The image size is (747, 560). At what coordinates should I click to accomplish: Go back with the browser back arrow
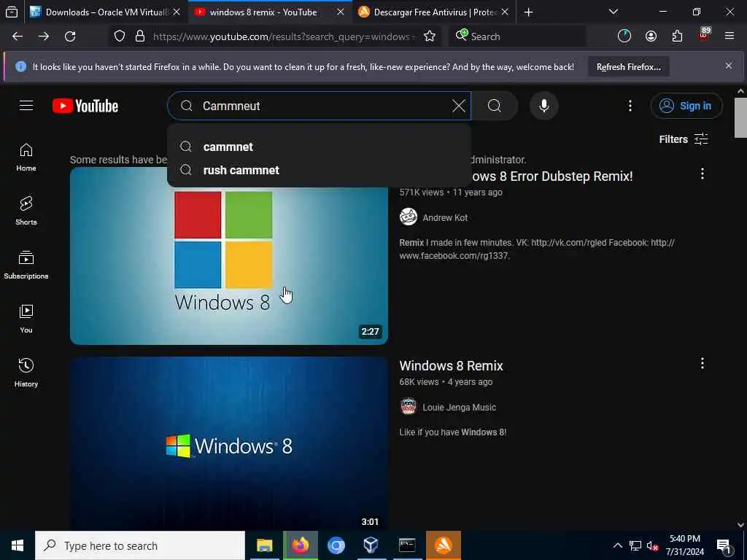pos(18,36)
